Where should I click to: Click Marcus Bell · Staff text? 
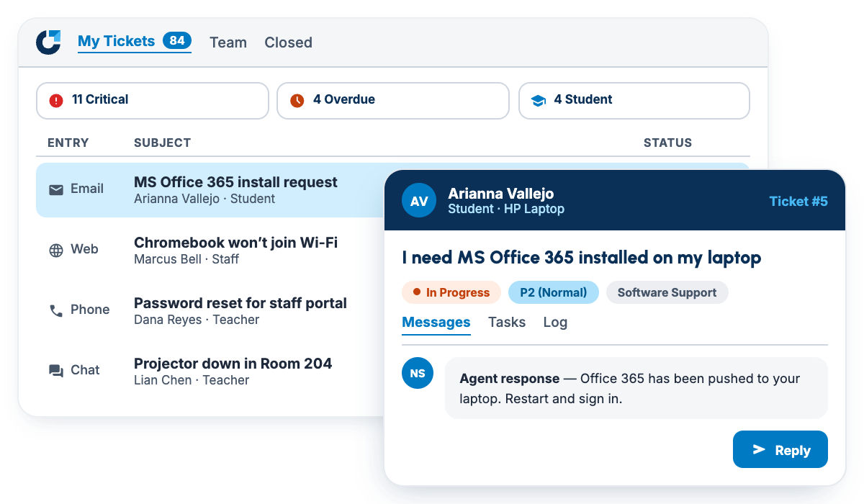186,259
